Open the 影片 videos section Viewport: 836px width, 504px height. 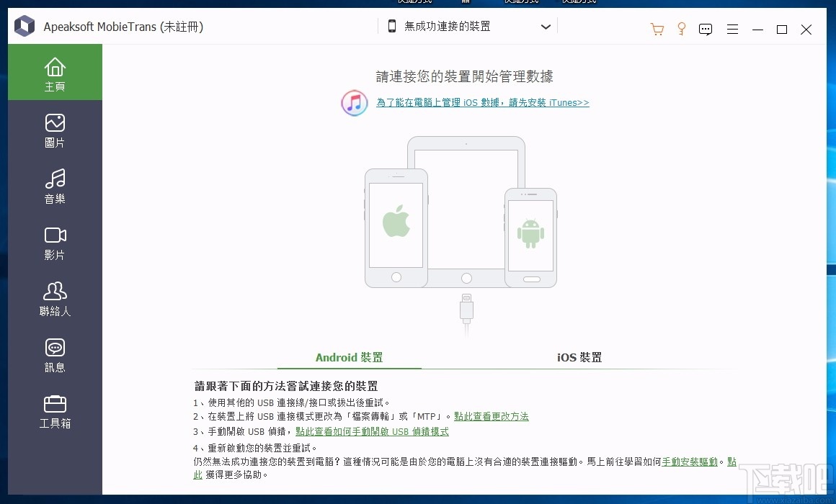[x=55, y=243]
